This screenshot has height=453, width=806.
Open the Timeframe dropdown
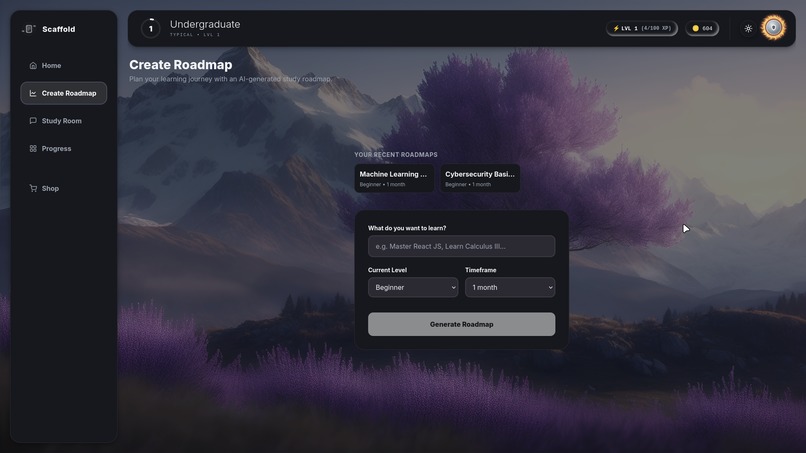coord(510,287)
